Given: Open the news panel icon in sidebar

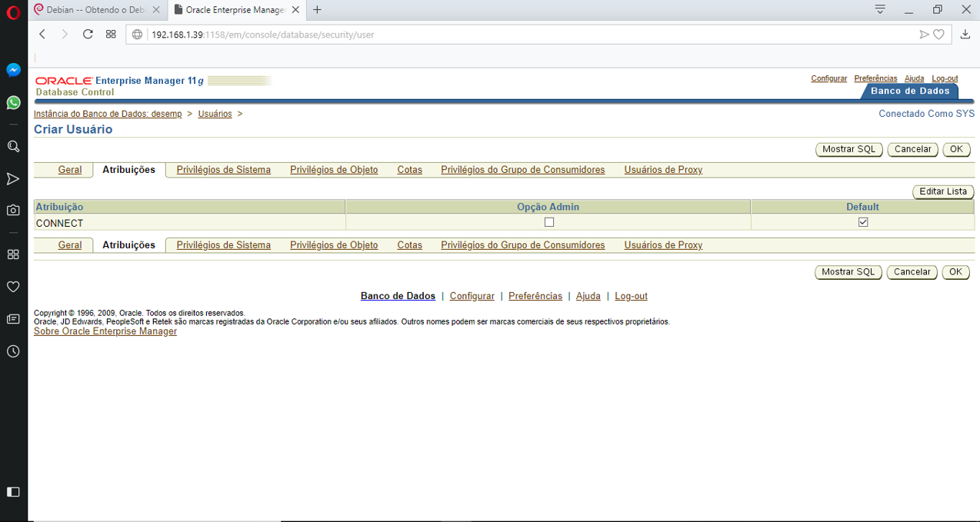Looking at the screenshot, I should coord(13,319).
